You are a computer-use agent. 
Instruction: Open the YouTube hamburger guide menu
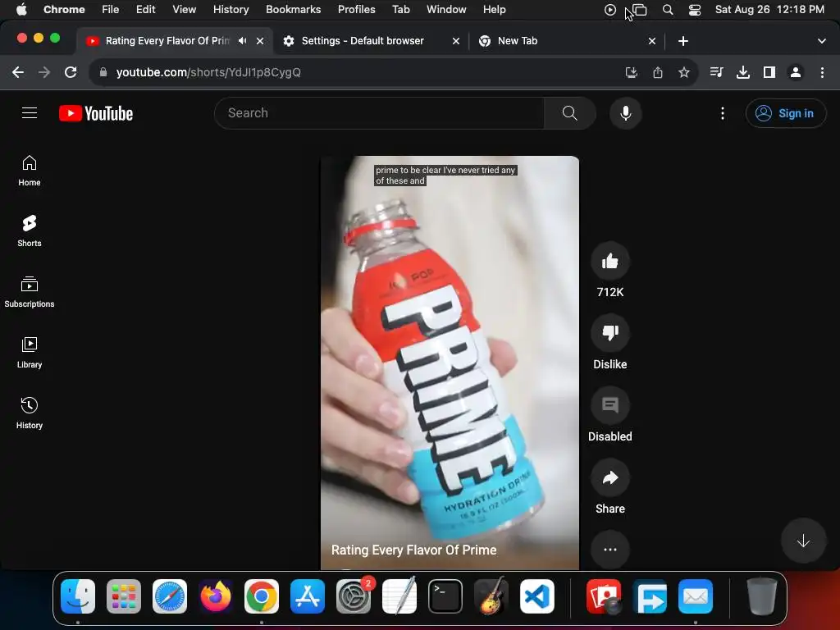[x=30, y=113]
